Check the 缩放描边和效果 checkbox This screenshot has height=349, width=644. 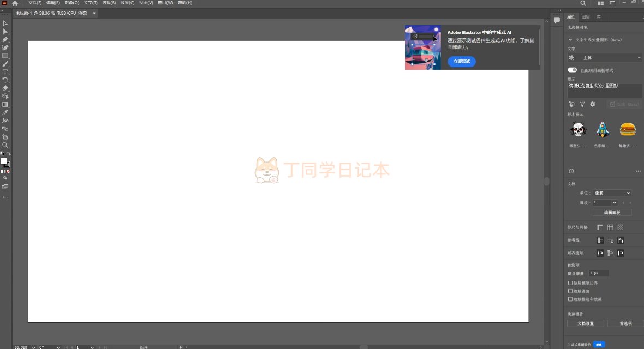click(570, 299)
